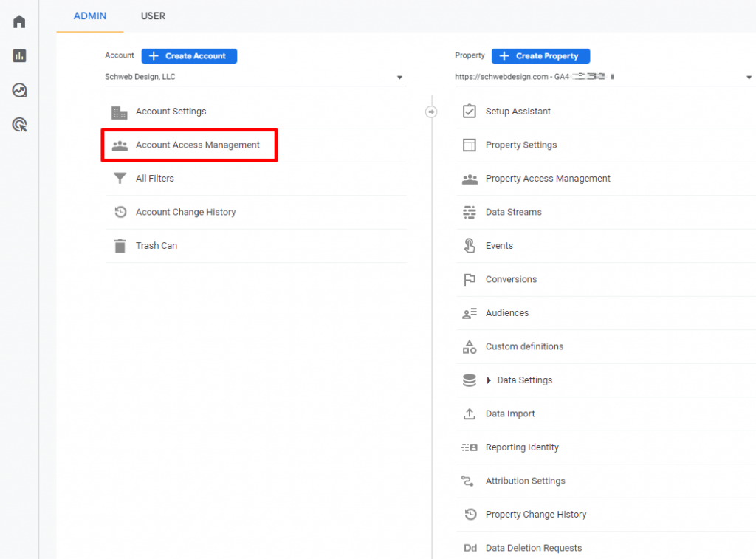This screenshot has width=756, height=559.
Task: Expand the Data Settings section
Action: [489, 380]
